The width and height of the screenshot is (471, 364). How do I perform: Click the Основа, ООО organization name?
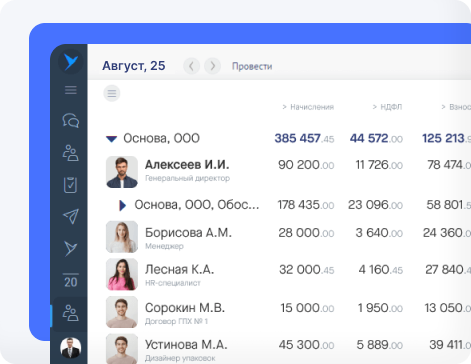(x=161, y=138)
